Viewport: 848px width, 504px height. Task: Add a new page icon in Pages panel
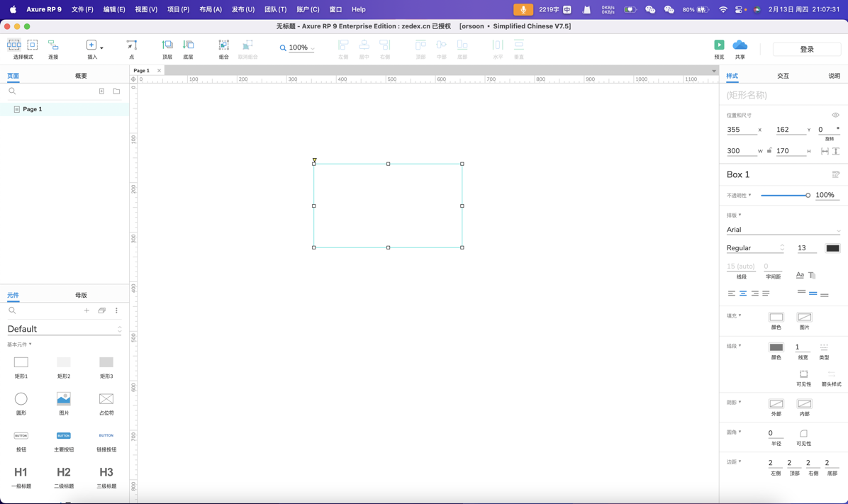click(x=101, y=91)
